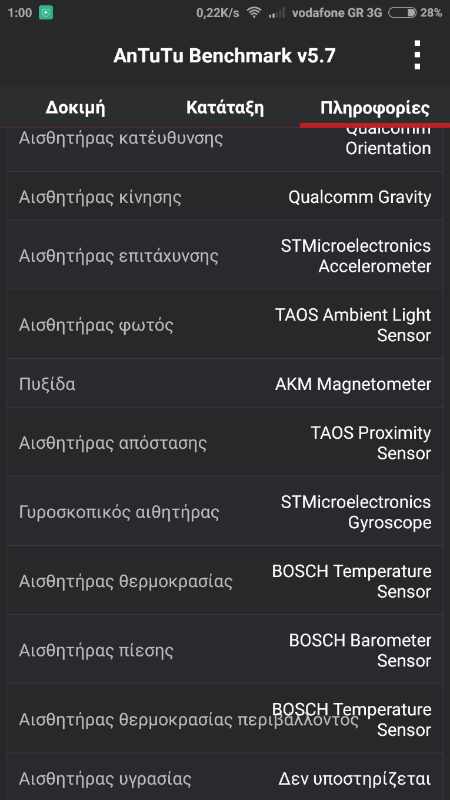Select the Αισθητήρας φωτός row
450x800 pixels.
coord(225,324)
